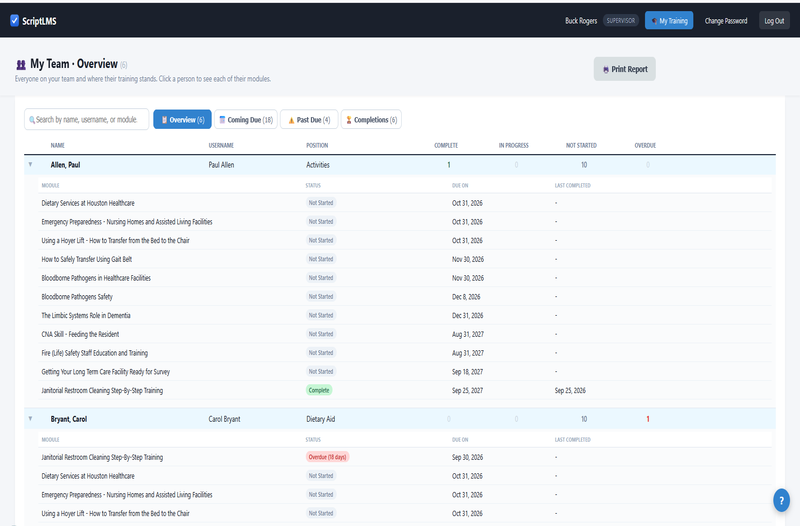Open the Past Due (4) tab
Viewport: 800px width, 526px height.
click(309, 120)
